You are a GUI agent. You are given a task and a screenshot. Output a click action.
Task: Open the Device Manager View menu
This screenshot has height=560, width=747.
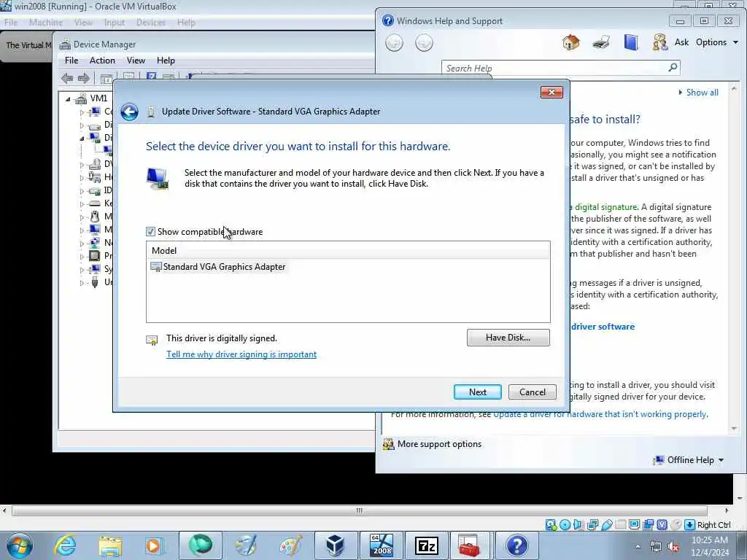click(x=136, y=61)
